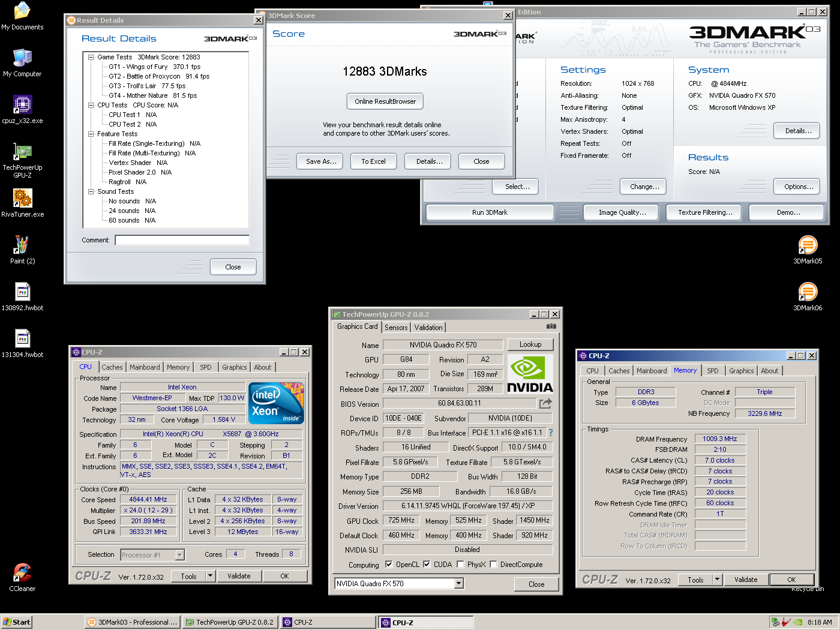This screenshot has height=630, width=840.
Task: Collapse Sound Tests tree node
Action: click(91, 191)
